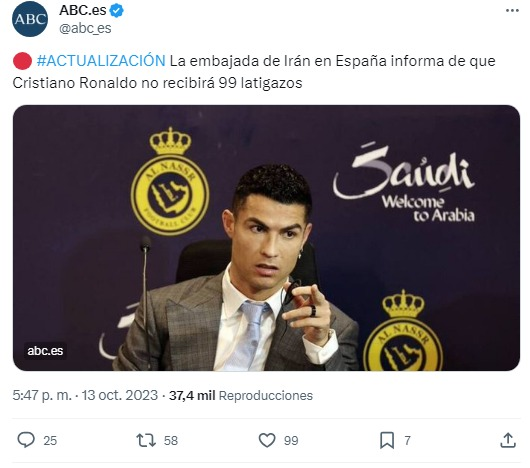Bookmark the tweet with the bookmark icon
Image resolution: width=530 pixels, height=468 pixels.
(387, 440)
